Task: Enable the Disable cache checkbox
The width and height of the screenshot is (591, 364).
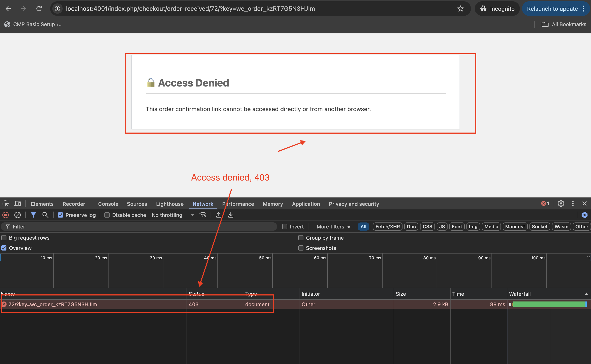Action: click(107, 215)
